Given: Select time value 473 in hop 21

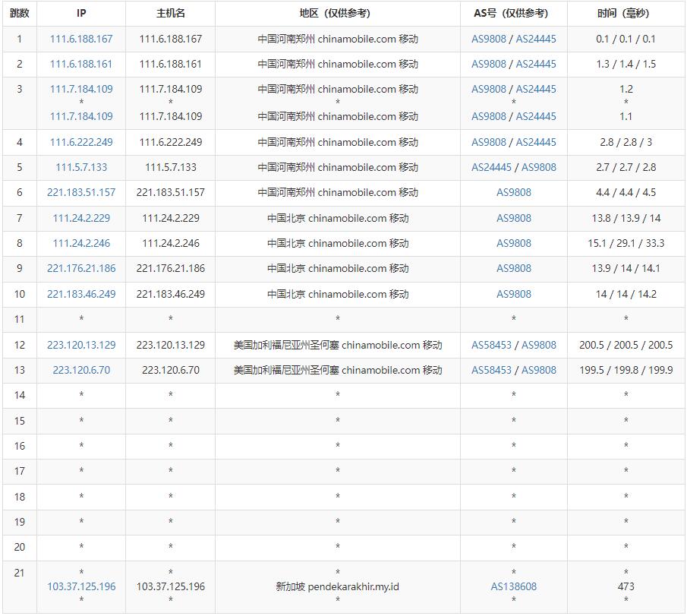Looking at the screenshot, I should tap(626, 586).
